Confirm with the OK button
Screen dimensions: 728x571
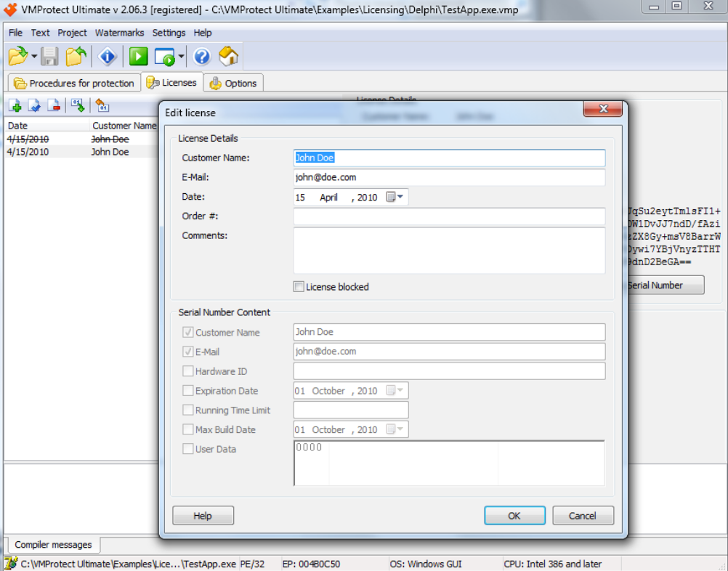514,516
